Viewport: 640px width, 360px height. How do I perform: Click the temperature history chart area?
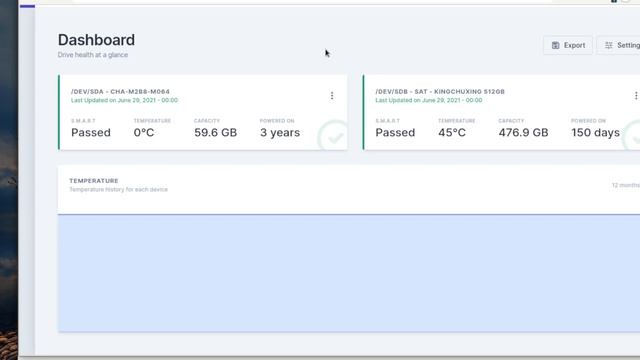tap(349, 273)
